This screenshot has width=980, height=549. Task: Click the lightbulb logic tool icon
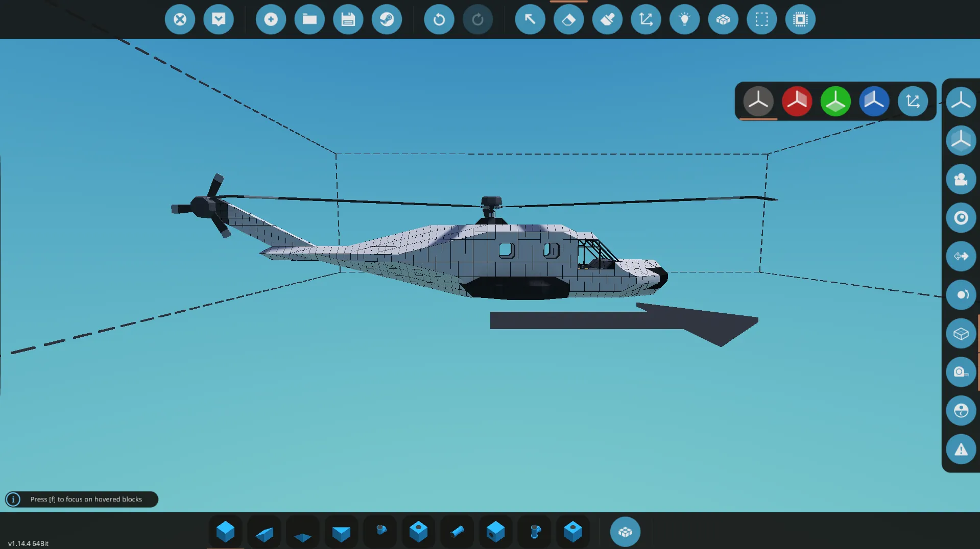pyautogui.click(x=684, y=19)
